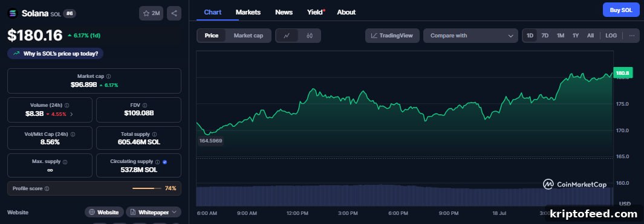Image resolution: width=644 pixels, height=224 pixels.
Task: Open Max. supply info icon
Action: click(65, 162)
